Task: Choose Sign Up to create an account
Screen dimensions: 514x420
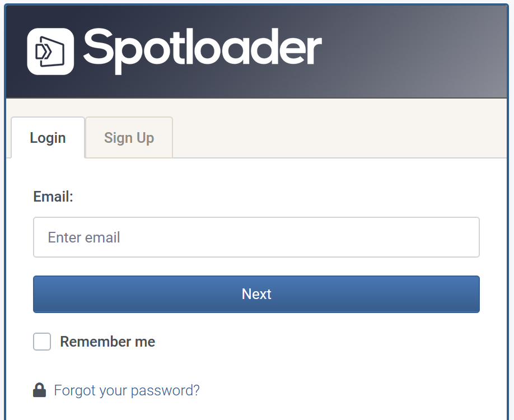Action: (129, 138)
